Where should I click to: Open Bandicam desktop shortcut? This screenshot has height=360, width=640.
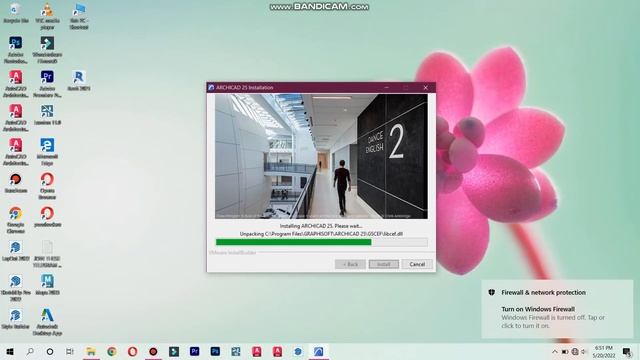pyautogui.click(x=16, y=182)
